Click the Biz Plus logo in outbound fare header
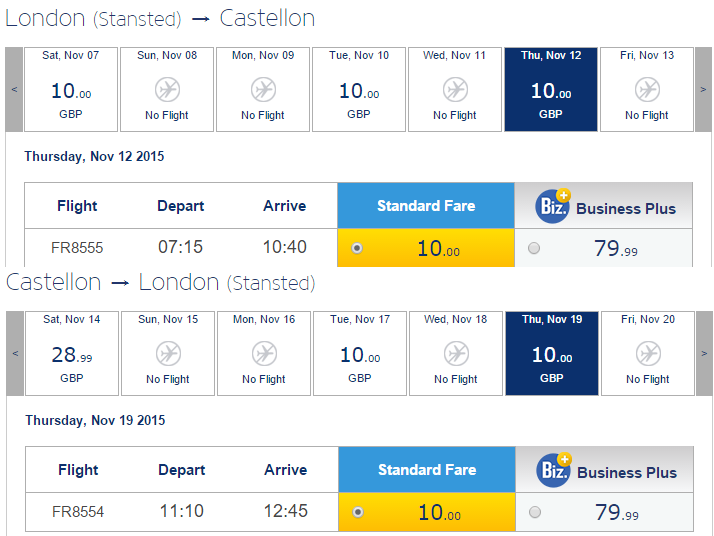Image resolution: width=714 pixels, height=536 pixels. [x=553, y=206]
